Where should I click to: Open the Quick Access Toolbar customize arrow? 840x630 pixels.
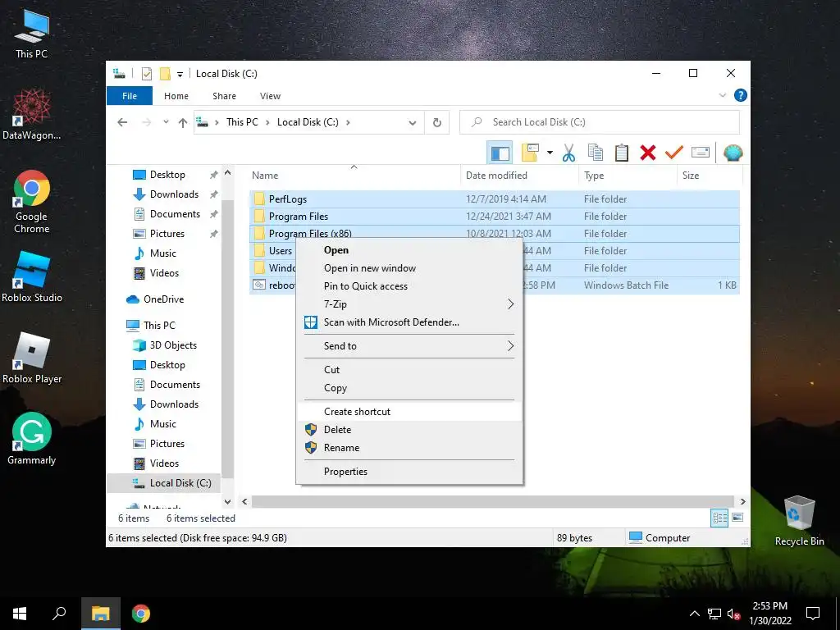(180, 75)
